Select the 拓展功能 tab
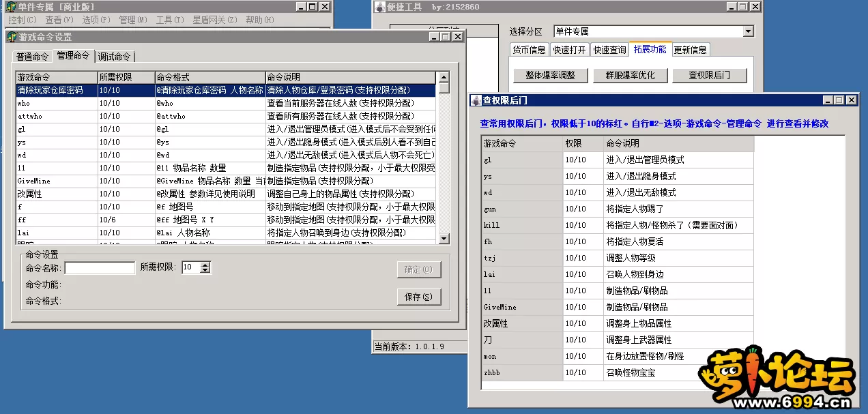 [650, 49]
